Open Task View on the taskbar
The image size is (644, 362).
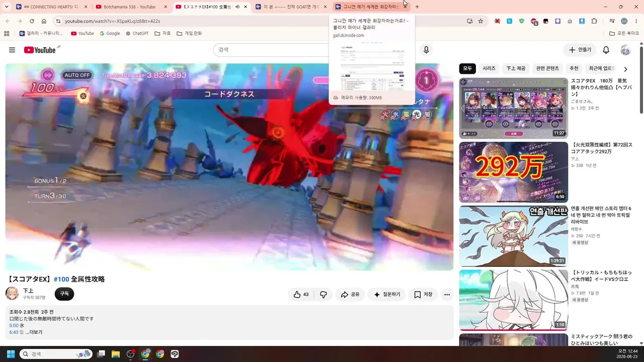[x=101, y=354]
